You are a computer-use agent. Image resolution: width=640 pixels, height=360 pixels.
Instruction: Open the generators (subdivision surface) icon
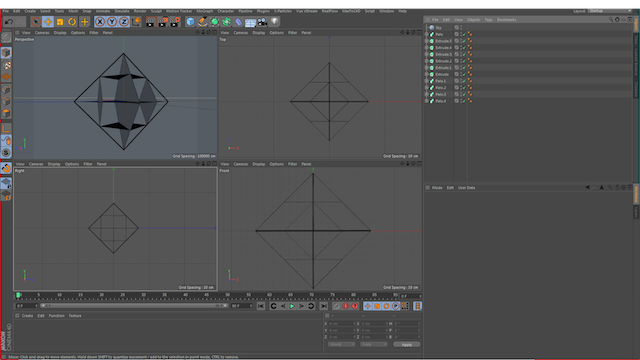point(214,22)
